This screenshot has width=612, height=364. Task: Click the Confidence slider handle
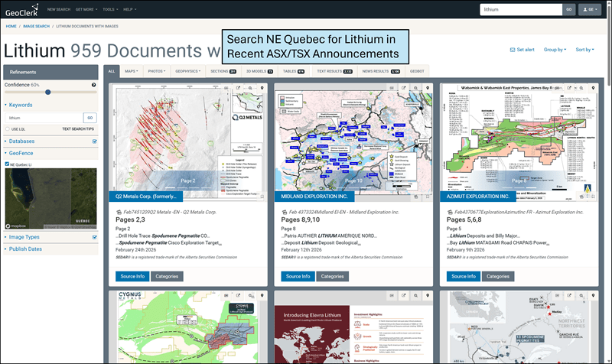pyautogui.click(x=47, y=93)
